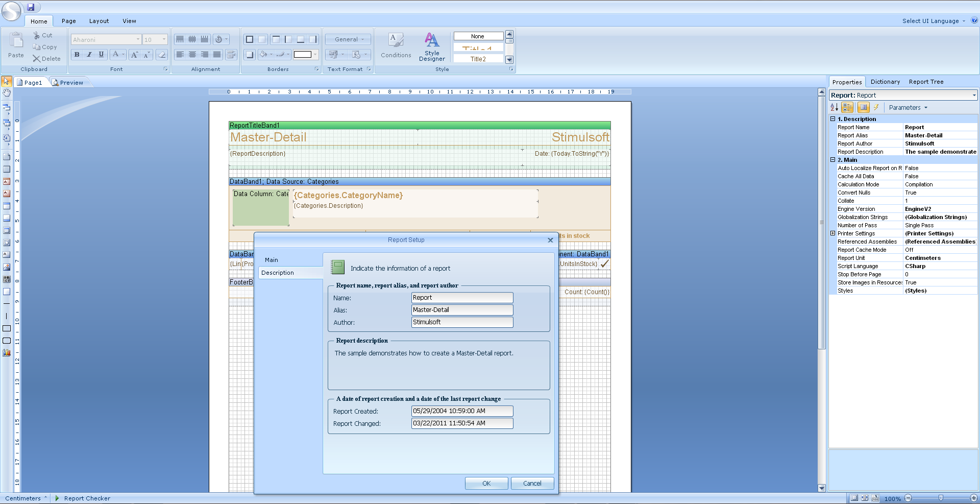Screen dimensions: 980x504
Task: Justify text alignment
Action: click(217, 55)
